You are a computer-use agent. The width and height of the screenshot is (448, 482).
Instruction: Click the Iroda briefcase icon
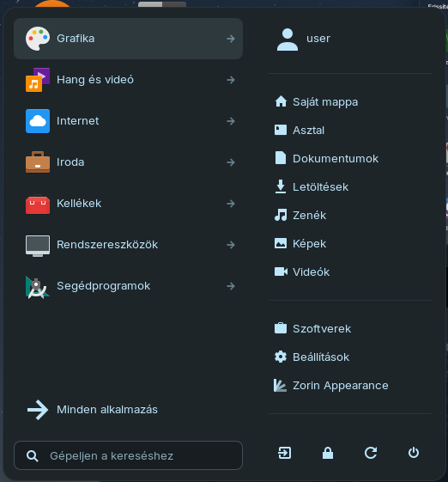coord(38,162)
